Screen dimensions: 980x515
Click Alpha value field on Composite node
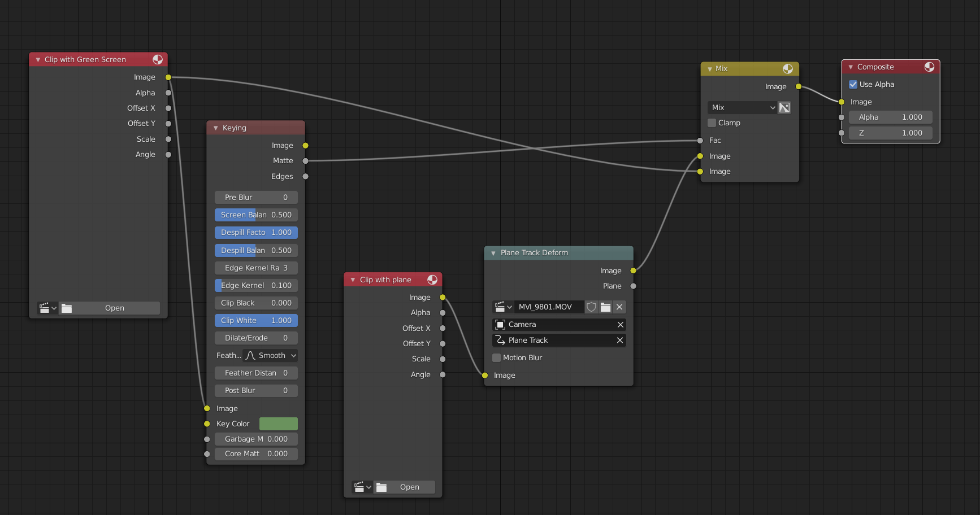(891, 117)
